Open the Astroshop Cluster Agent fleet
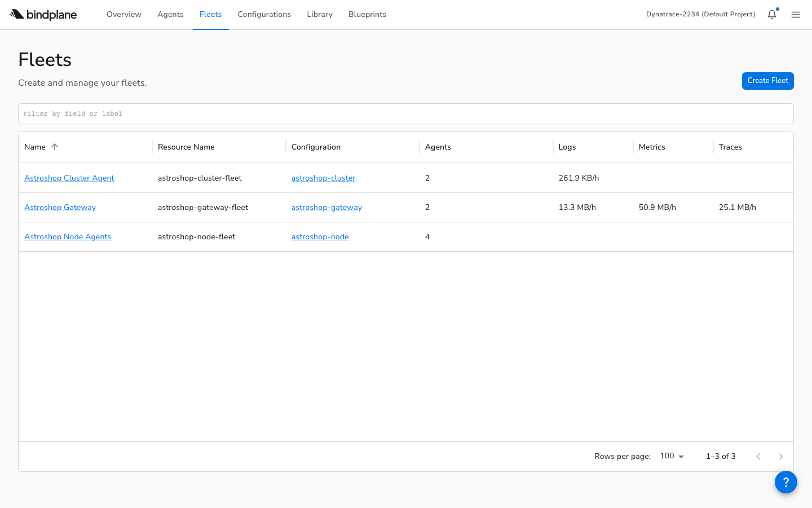Image resolution: width=812 pixels, height=508 pixels. [x=69, y=178]
